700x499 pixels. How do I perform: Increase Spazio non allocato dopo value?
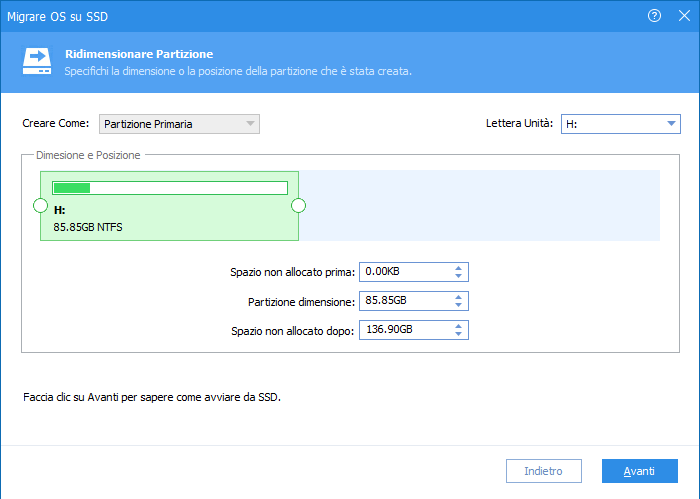tap(458, 326)
